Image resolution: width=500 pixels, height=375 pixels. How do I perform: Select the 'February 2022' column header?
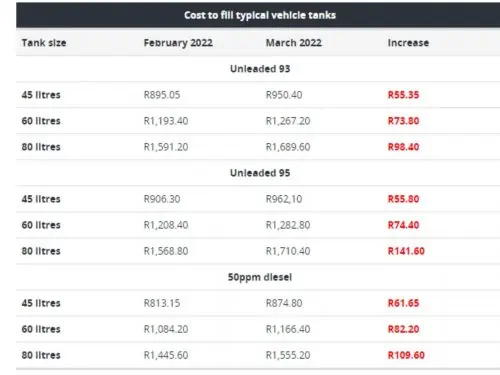click(x=178, y=43)
